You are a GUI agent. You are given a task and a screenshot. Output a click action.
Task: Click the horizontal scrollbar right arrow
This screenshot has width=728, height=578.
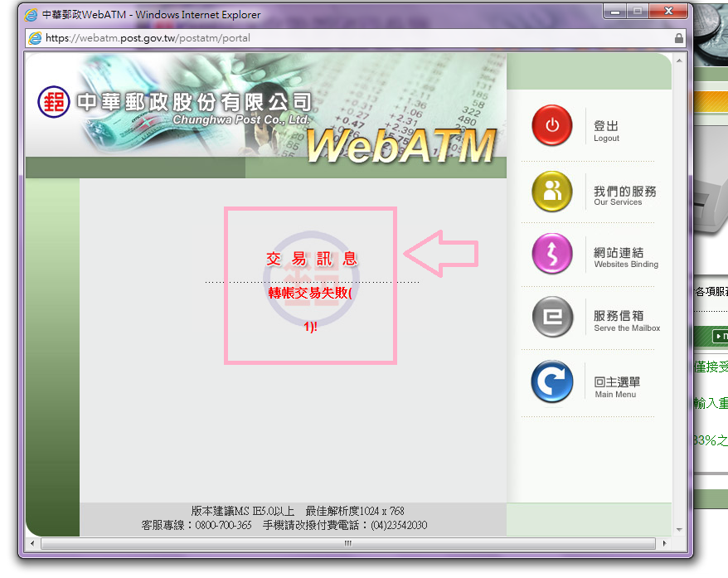pos(665,543)
